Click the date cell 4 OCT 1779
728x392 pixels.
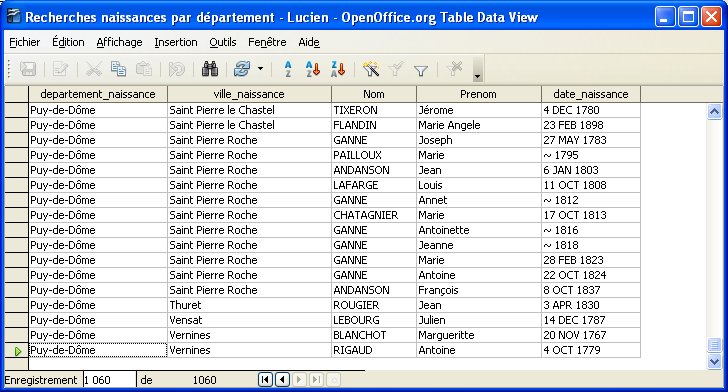tap(591, 350)
